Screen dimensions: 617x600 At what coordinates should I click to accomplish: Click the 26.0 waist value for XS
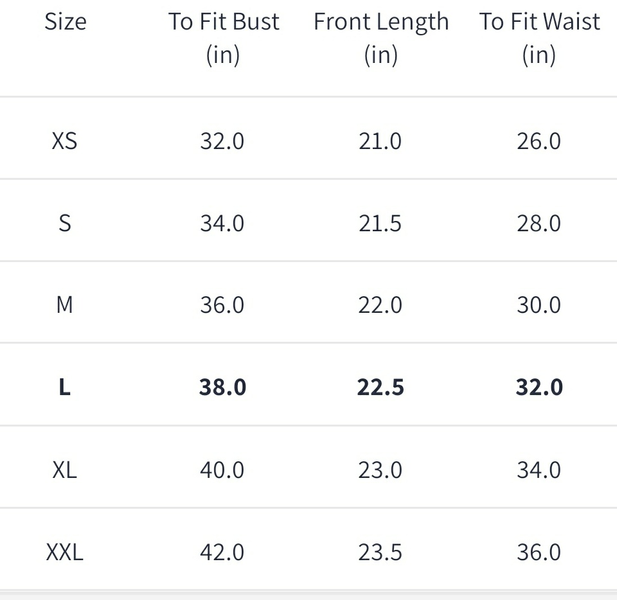[539, 141]
